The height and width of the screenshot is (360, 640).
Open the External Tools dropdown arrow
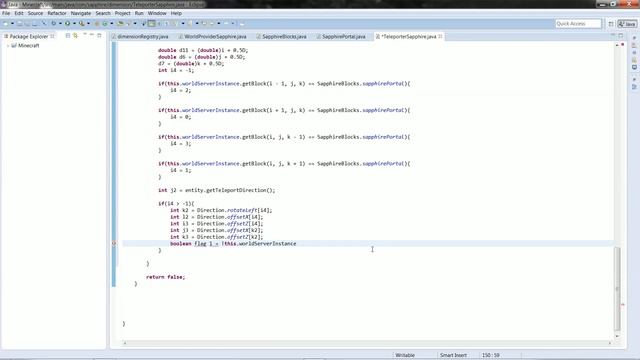88,24
